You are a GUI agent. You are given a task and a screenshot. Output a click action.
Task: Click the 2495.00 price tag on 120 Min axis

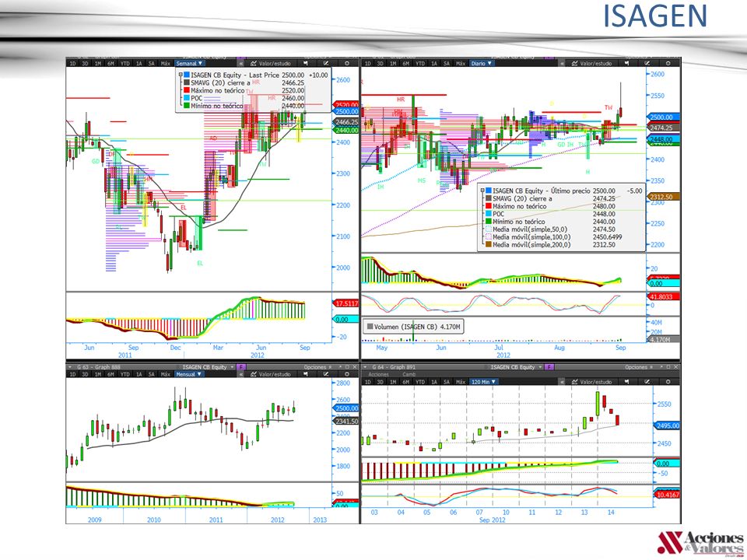[668, 425]
